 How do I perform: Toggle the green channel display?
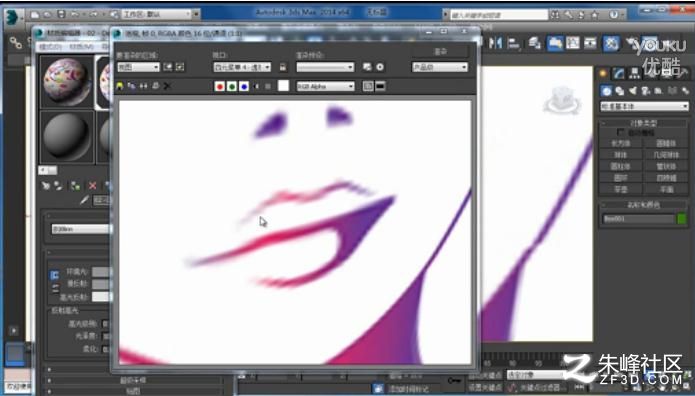click(231, 86)
